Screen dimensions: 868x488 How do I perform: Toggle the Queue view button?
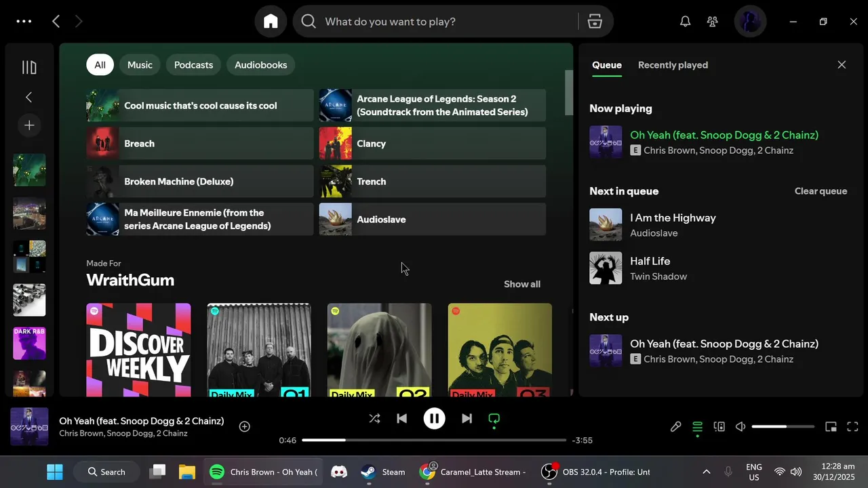(x=697, y=426)
